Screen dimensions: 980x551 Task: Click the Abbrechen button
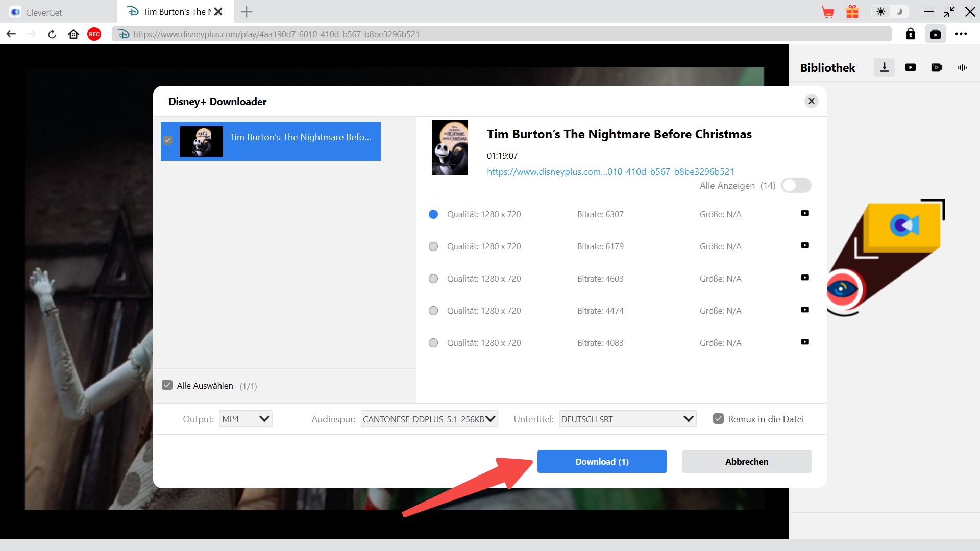747,462
